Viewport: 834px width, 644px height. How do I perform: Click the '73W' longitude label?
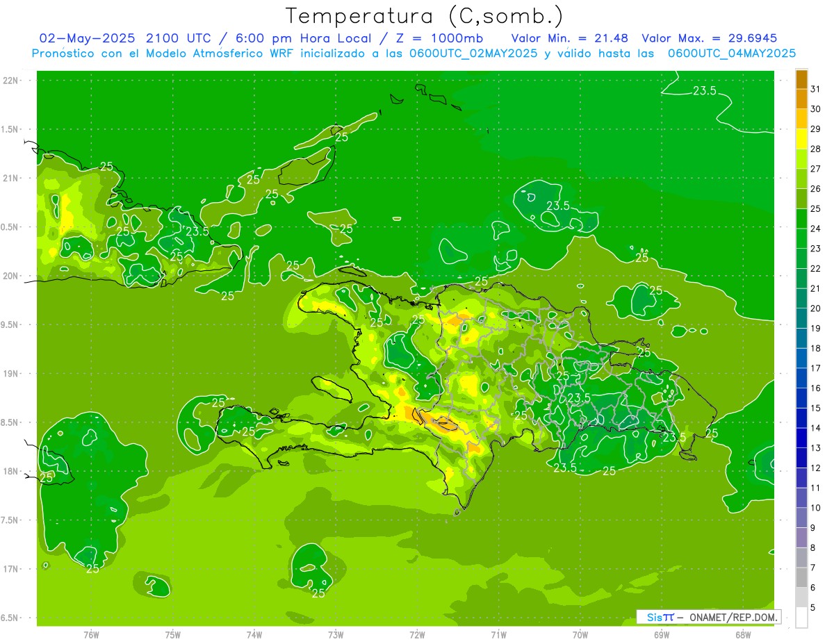point(336,634)
